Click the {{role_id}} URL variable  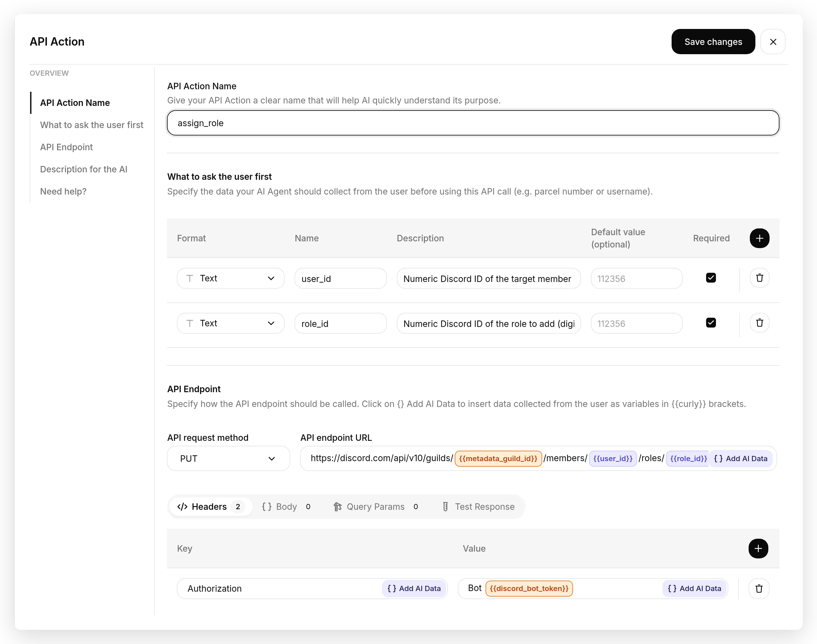(688, 458)
